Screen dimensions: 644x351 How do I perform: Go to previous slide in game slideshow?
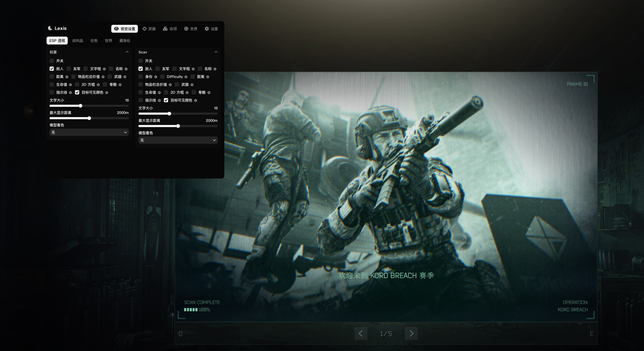[x=361, y=333]
